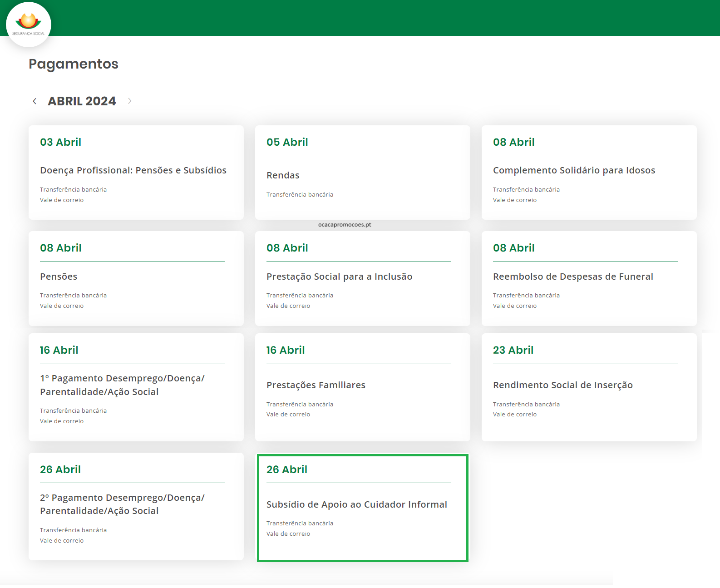Viewport: 720px width, 588px height.
Task: Open the Pagamentos page heading
Action: coord(74,64)
